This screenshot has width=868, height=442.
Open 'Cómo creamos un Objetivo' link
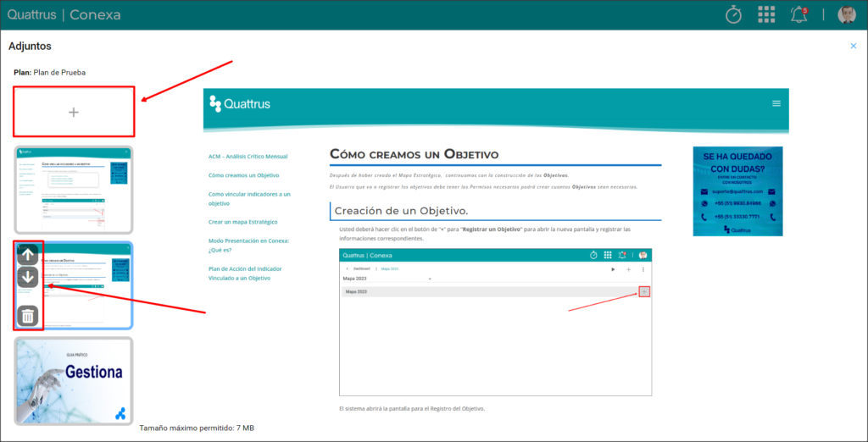[x=243, y=175]
